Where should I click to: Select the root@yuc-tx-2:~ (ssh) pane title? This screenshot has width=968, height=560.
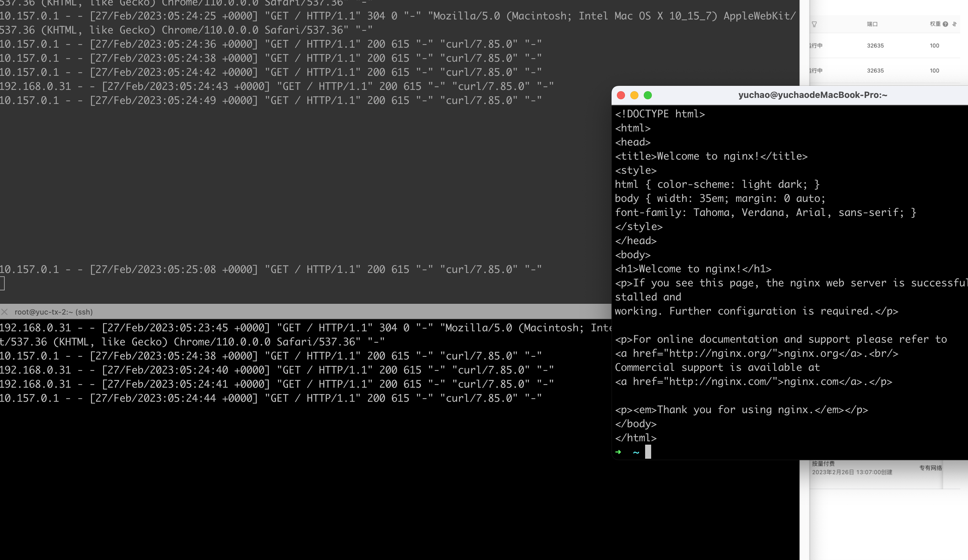[x=54, y=312]
